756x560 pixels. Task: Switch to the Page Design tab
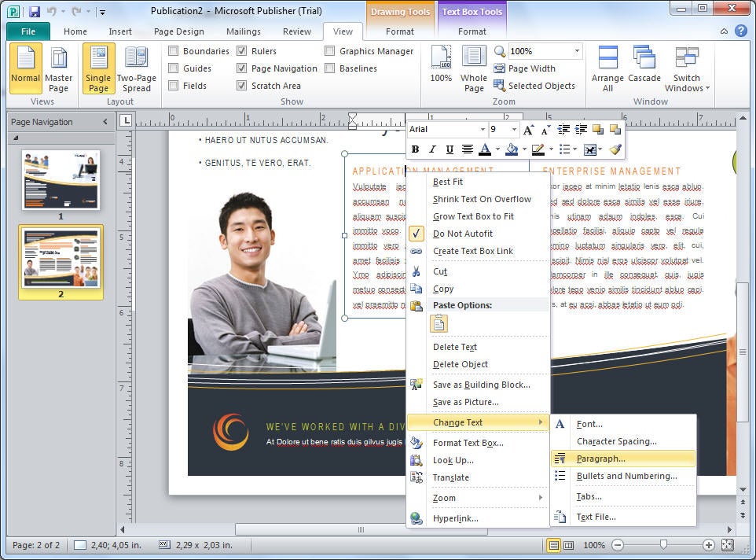pyautogui.click(x=179, y=31)
